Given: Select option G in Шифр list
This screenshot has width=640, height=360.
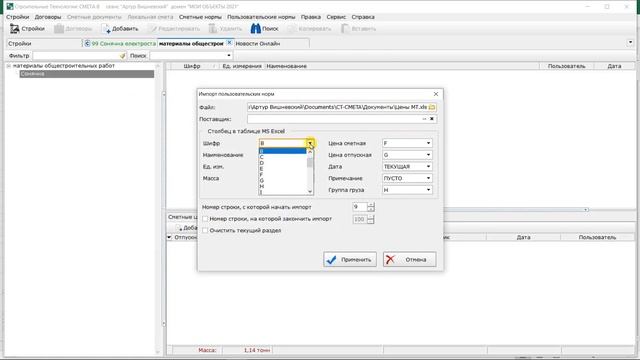Looking at the screenshot, I should tap(283, 180).
